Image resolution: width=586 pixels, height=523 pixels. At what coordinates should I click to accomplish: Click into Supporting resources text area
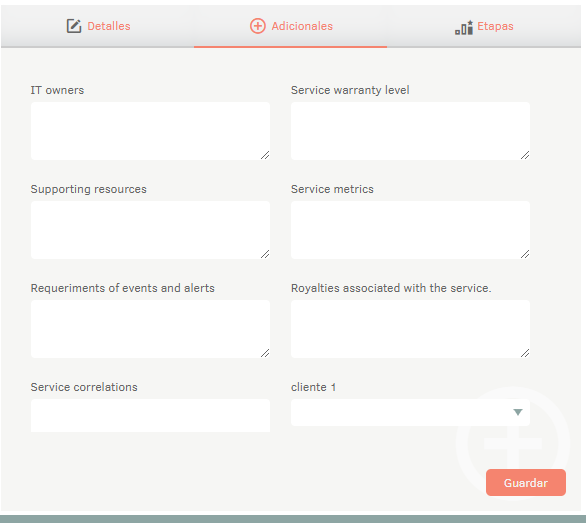click(x=150, y=230)
